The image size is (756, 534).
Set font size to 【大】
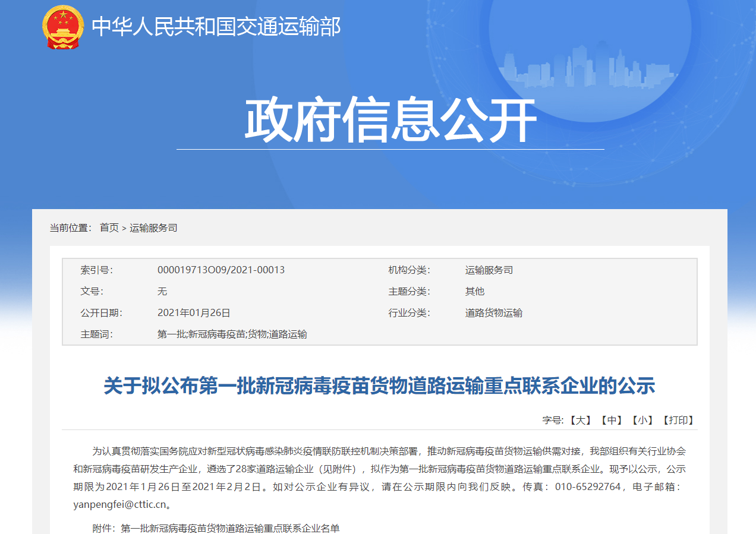(580, 420)
